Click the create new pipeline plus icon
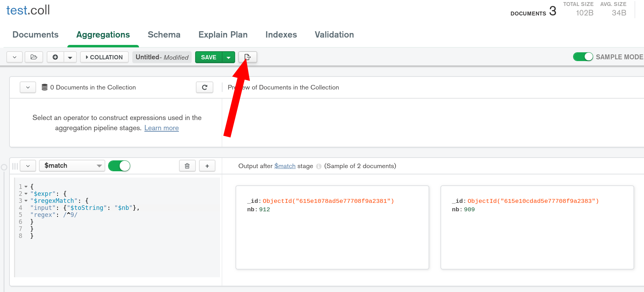Viewport: 644px width, 292px height. pos(55,57)
